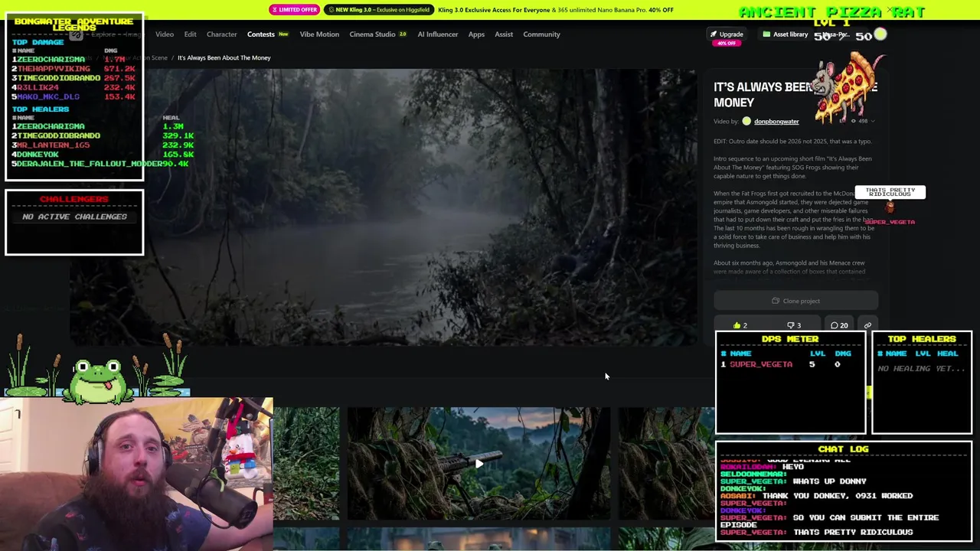Expand the view count chevron
Viewport: 980px width, 551px height.
(872, 121)
